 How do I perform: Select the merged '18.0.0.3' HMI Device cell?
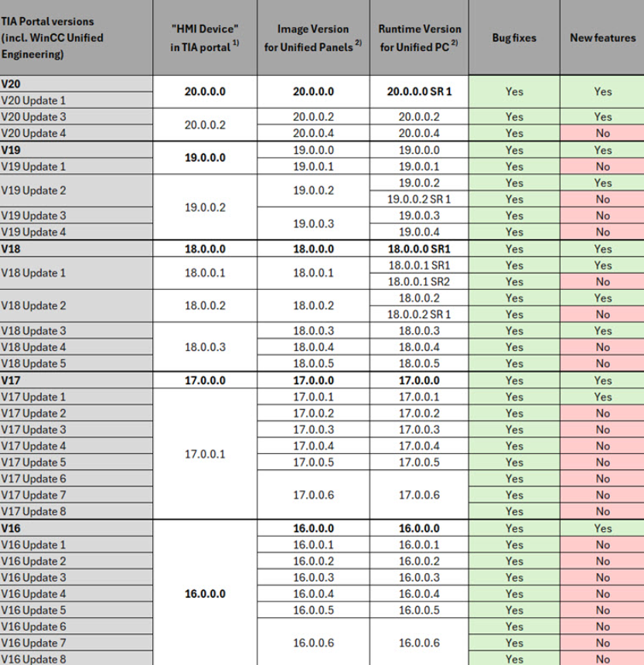(x=205, y=347)
